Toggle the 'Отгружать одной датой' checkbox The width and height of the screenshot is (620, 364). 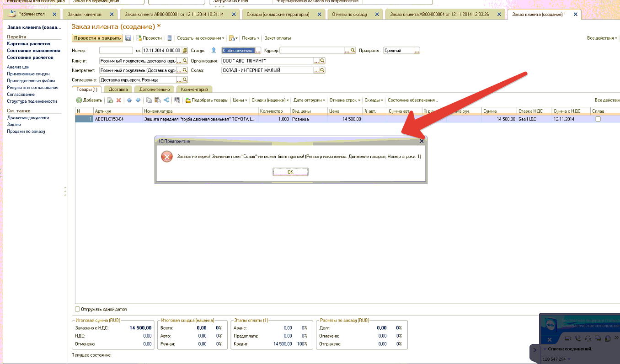(x=77, y=309)
